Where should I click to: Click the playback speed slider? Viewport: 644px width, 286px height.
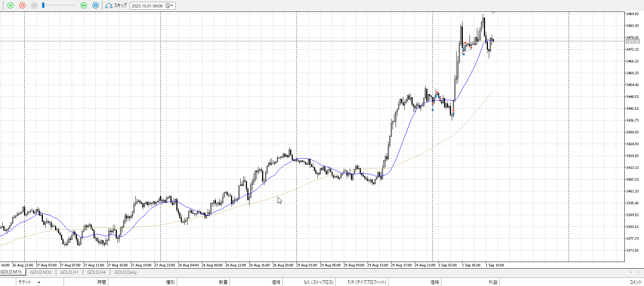click(59, 6)
